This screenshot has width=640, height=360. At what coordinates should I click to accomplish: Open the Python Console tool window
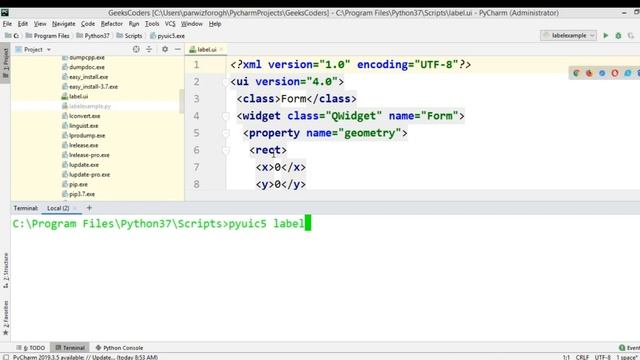[119, 348]
